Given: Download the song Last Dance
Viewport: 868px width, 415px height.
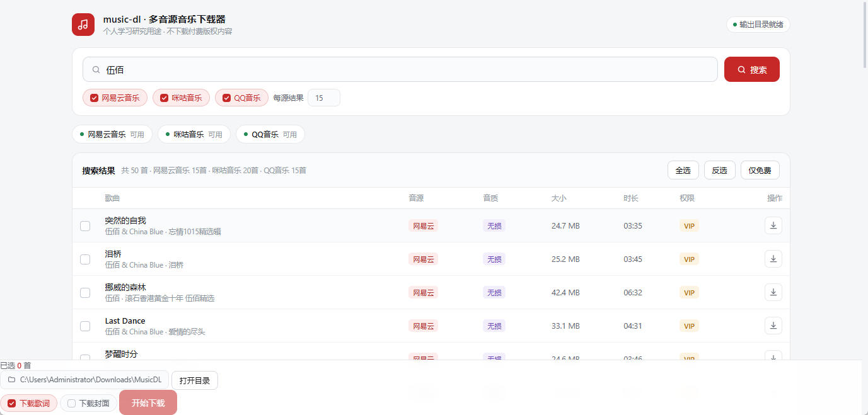Looking at the screenshot, I should point(773,326).
